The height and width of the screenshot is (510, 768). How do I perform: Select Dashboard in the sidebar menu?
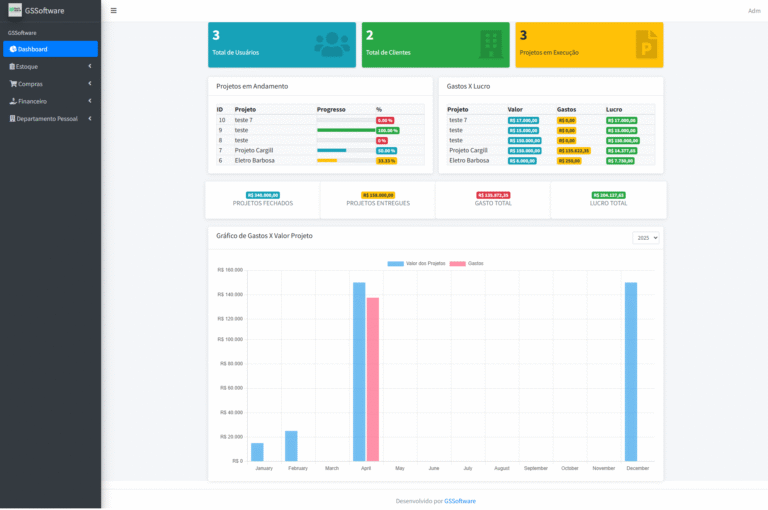click(50, 49)
